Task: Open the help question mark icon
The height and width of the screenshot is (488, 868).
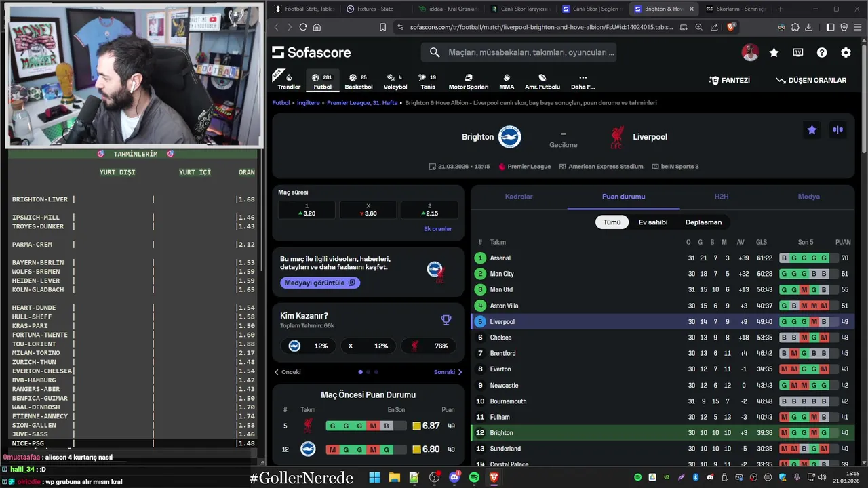Action: [x=822, y=52]
